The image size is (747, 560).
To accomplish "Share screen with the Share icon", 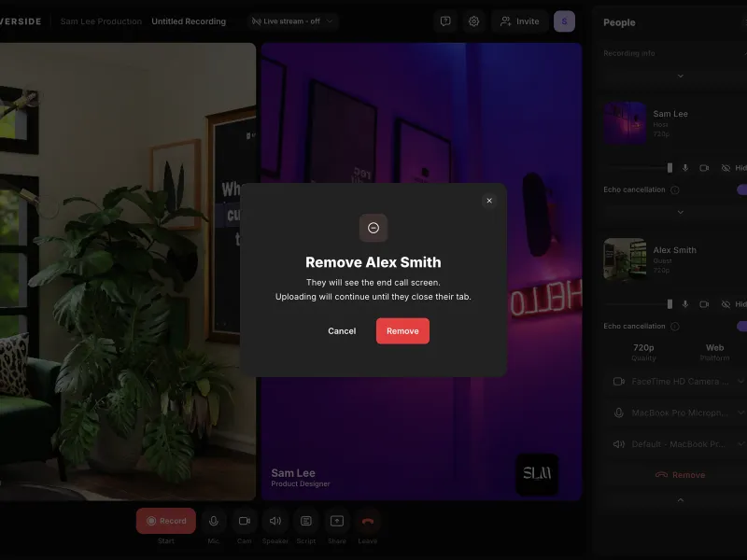I will click(x=337, y=521).
